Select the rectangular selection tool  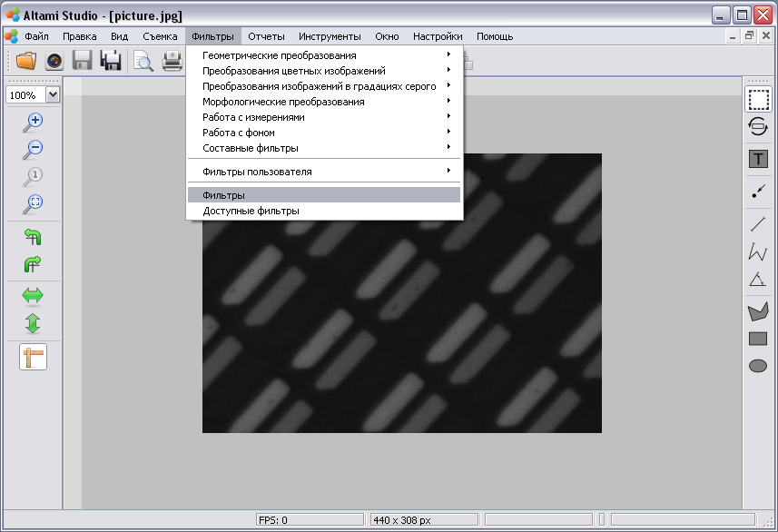tap(758, 99)
